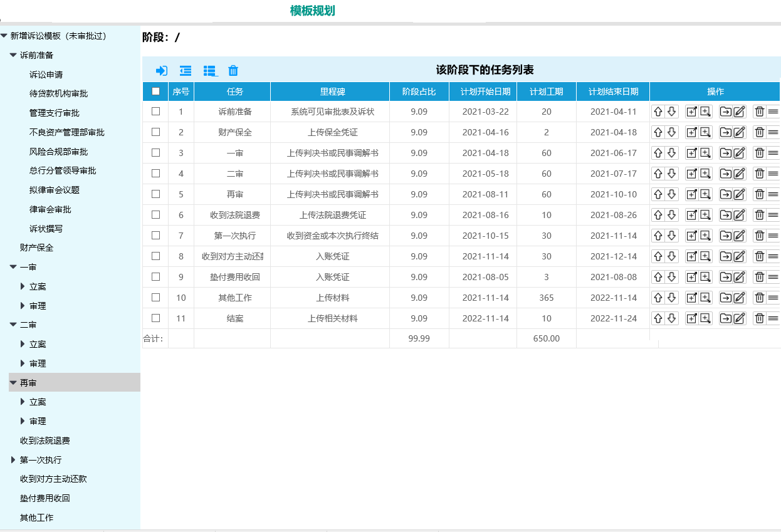The image size is (781, 532).
Task: Select all tasks via the header checkbox
Action: (155, 91)
